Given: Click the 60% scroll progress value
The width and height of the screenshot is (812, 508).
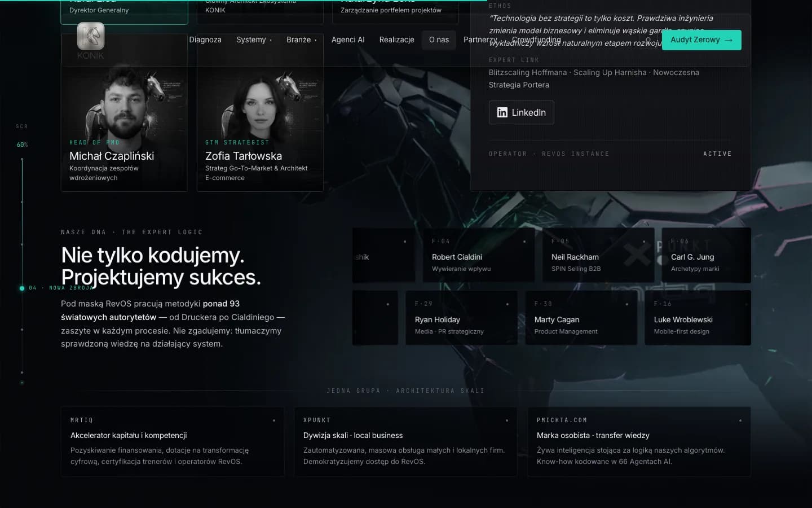Looking at the screenshot, I should 22,145.
